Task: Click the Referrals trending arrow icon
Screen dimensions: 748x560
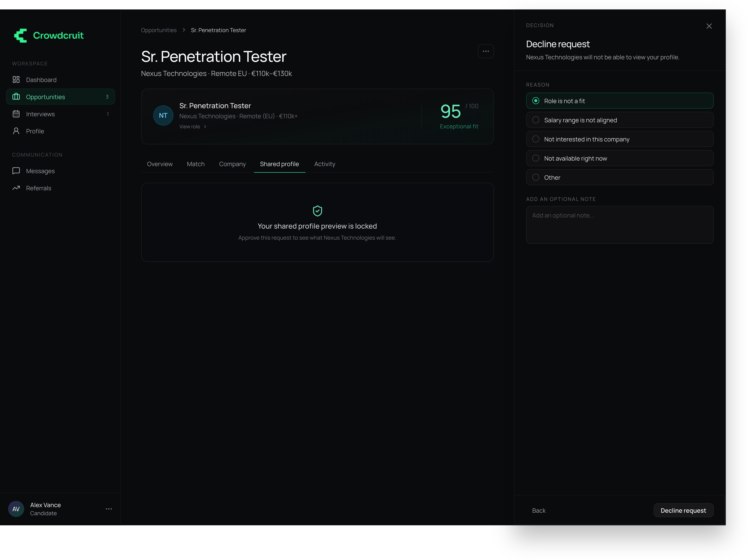Action: pyautogui.click(x=16, y=188)
